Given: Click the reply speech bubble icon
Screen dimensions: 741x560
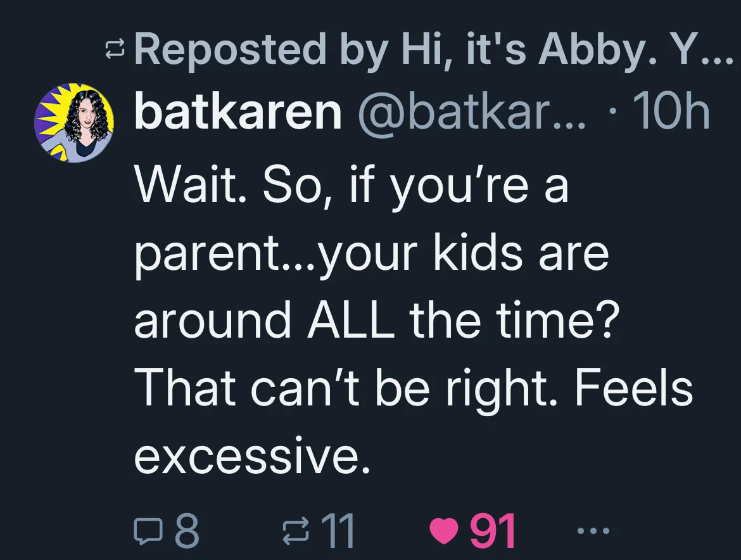Looking at the screenshot, I should point(149,531).
